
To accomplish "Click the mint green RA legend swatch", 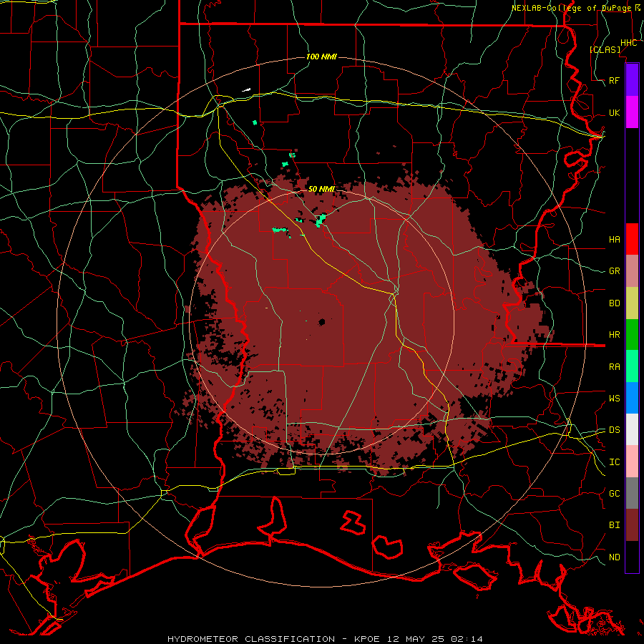I will [632, 366].
